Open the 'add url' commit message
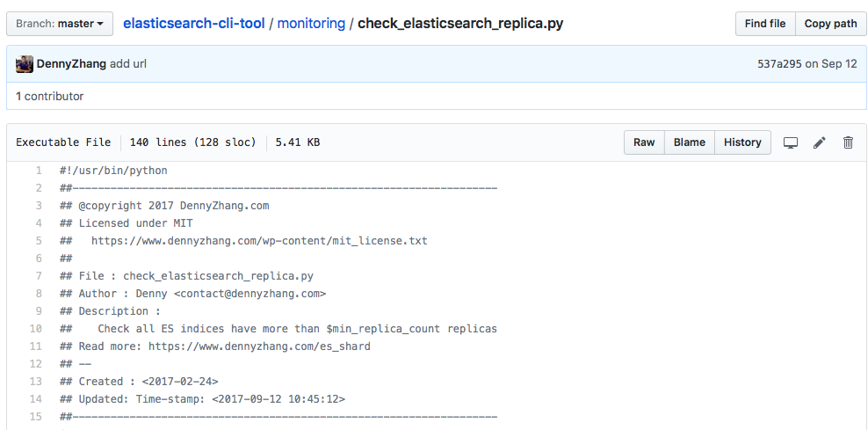The width and height of the screenshot is (868, 430). (128, 63)
